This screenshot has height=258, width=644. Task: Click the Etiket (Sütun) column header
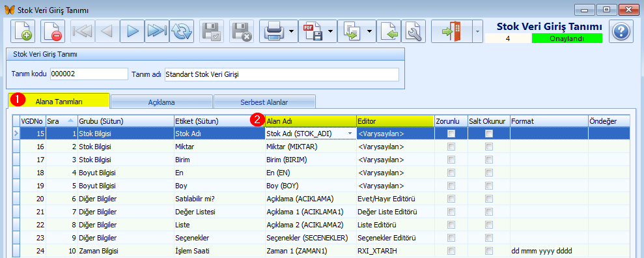point(219,121)
